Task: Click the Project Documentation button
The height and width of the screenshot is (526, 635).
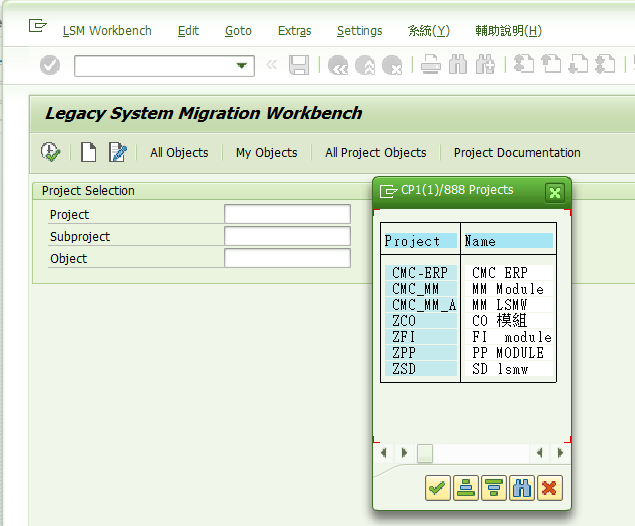Action: click(517, 153)
